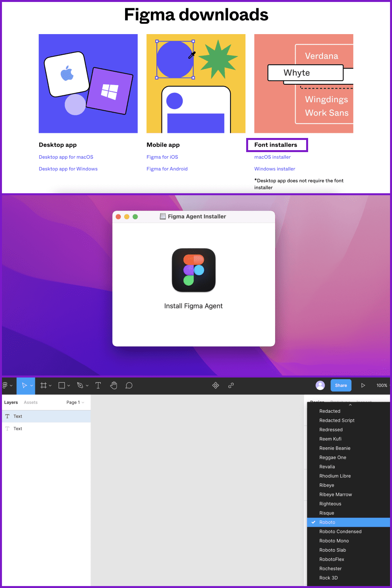Choose Redacted font from list
Screen dimensions: 392x588
348,411
